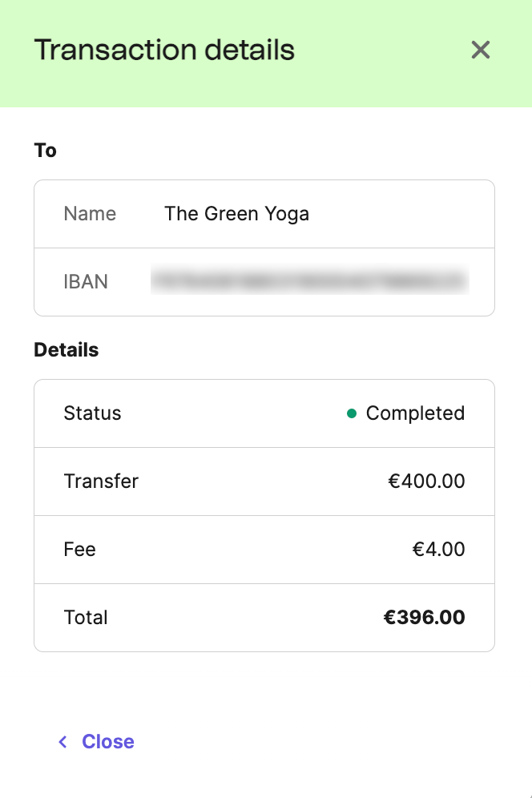This screenshot has width=532, height=798.
Task: Click the Details section heading
Action: coord(66,350)
